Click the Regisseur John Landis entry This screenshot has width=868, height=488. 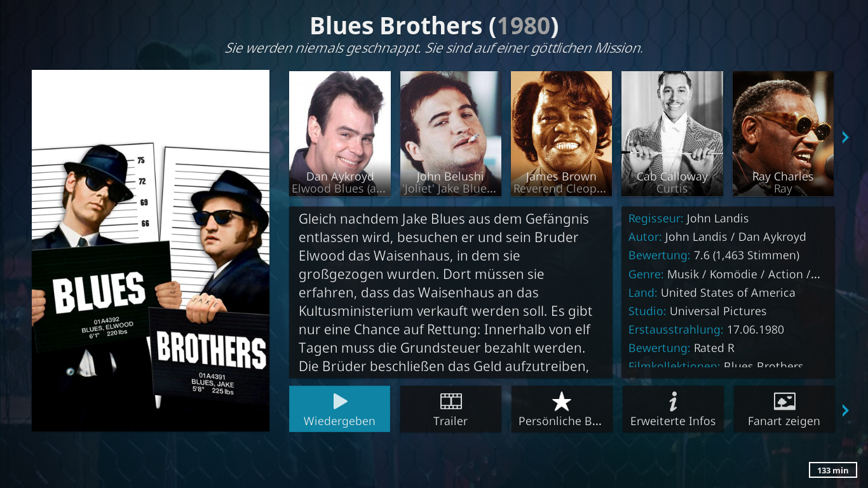(x=688, y=219)
